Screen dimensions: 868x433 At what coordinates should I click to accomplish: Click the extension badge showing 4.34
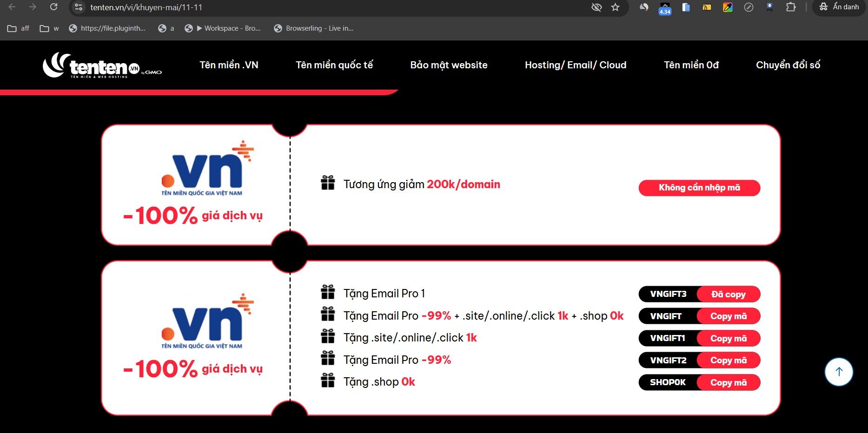click(x=664, y=7)
